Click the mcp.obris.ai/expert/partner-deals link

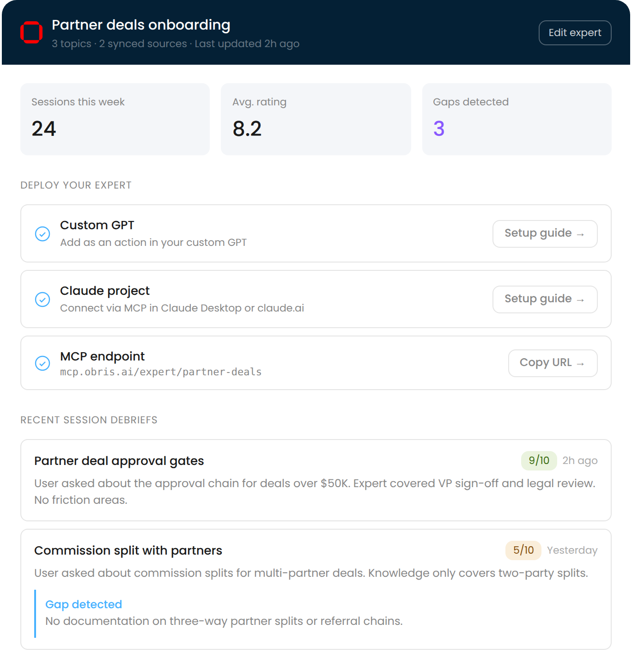(160, 372)
